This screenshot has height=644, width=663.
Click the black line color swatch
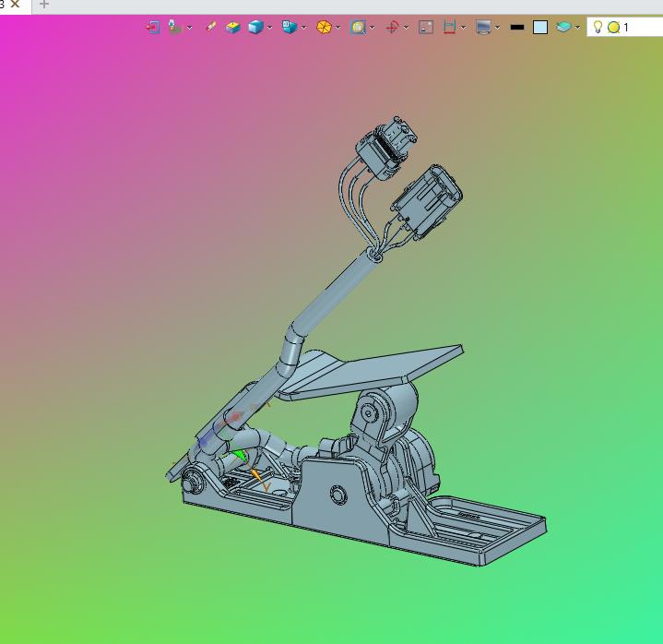517,27
